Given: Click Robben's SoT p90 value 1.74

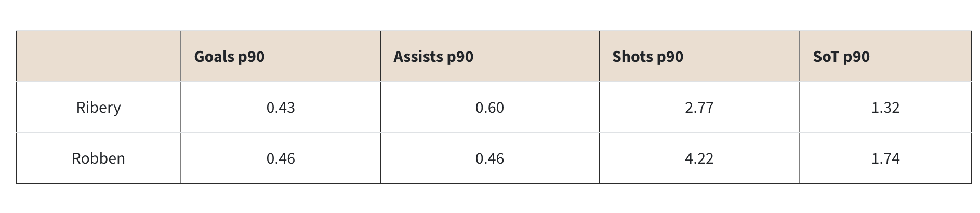Looking at the screenshot, I should (x=885, y=158).
